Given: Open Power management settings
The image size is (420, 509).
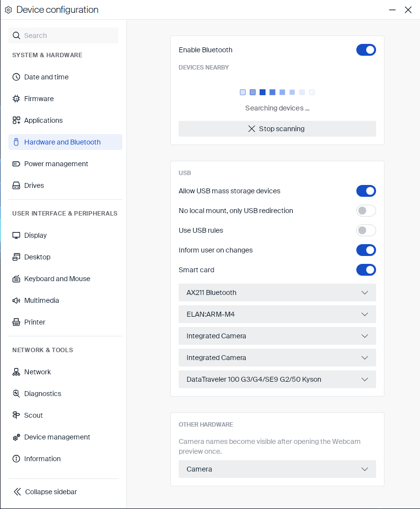Looking at the screenshot, I should (x=65, y=164).
